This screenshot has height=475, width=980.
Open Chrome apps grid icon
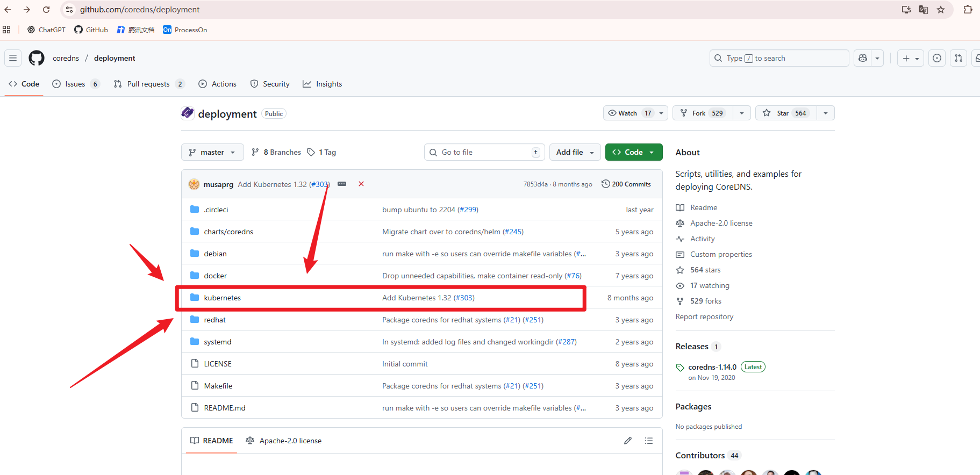[6, 30]
